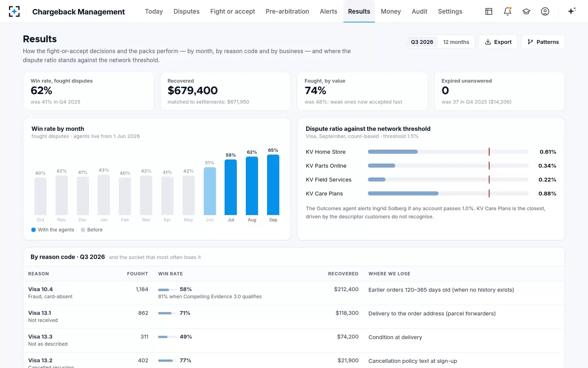This screenshot has width=588, height=368.
Task: Go to Settings in the top navigation
Action: coord(450,11)
